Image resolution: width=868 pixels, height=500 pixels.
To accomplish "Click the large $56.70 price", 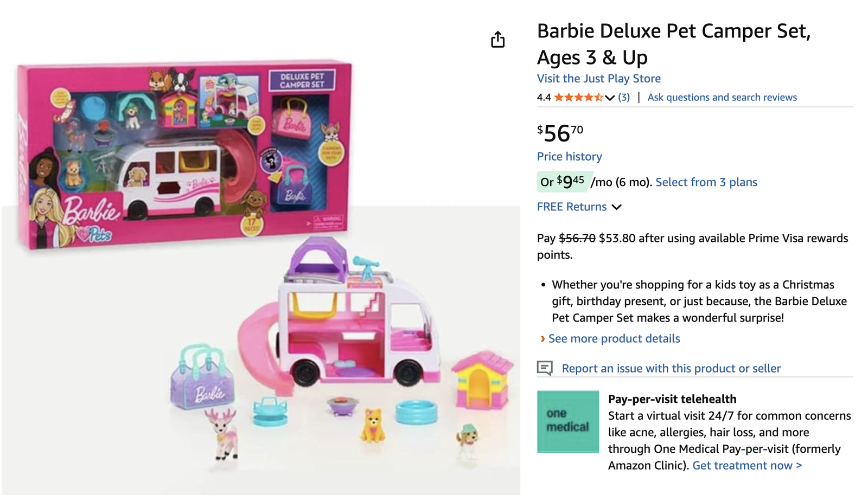I will [560, 133].
